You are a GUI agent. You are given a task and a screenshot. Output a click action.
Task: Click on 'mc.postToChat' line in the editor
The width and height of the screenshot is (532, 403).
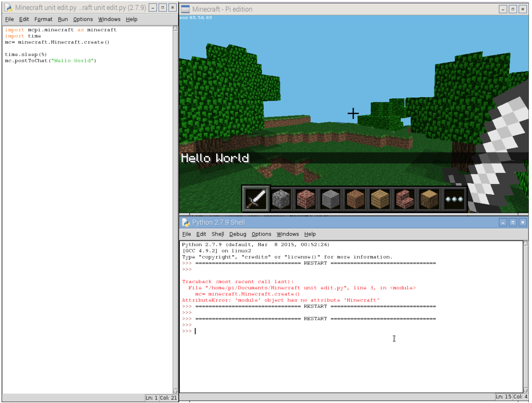pyautogui.click(x=51, y=61)
